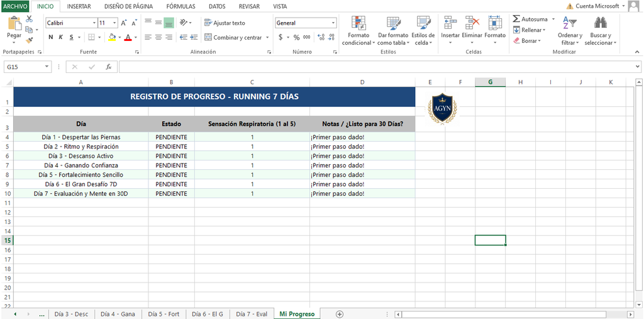Open the Calibri font name dropdown
This screenshot has width=644, height=319.
[94, 23]
